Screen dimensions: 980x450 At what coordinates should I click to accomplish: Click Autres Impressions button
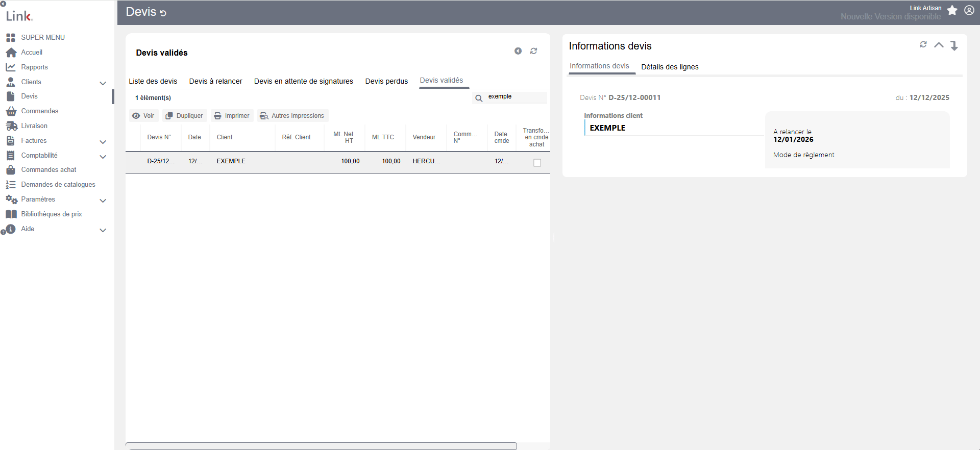click(x=292, y=116)
